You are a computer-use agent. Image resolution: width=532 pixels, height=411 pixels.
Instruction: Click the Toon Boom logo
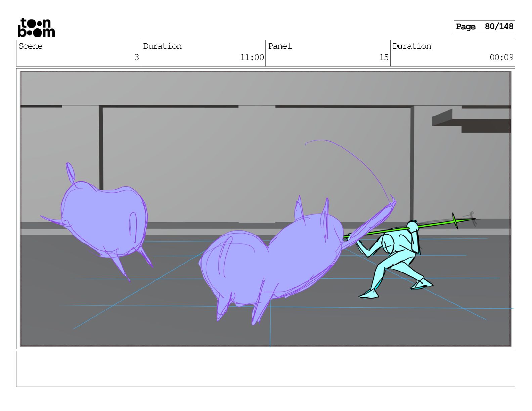point(36,28)
